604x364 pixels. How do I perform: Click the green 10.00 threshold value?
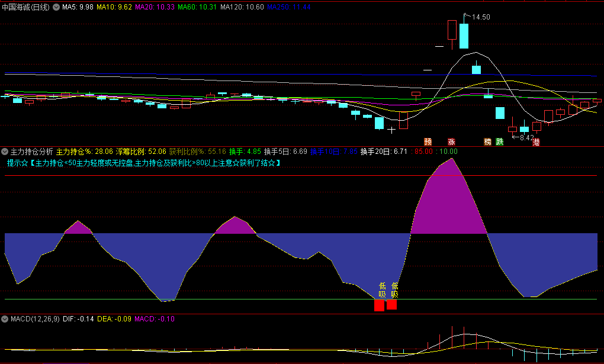coord(447,152)
